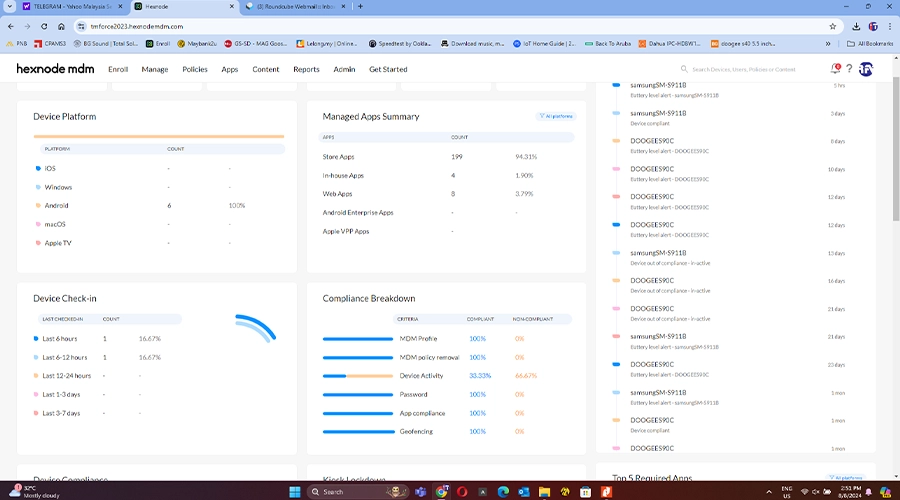Image resolution: width=900 pixels, height=500 pixels.
Task: Click the Get Started link
Action: [x=388, y=70]
